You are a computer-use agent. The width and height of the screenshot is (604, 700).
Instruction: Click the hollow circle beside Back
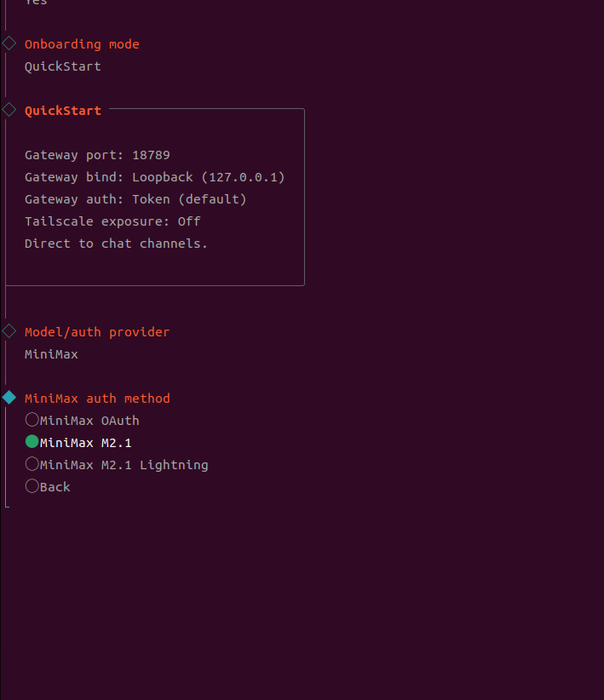[32, 486]
